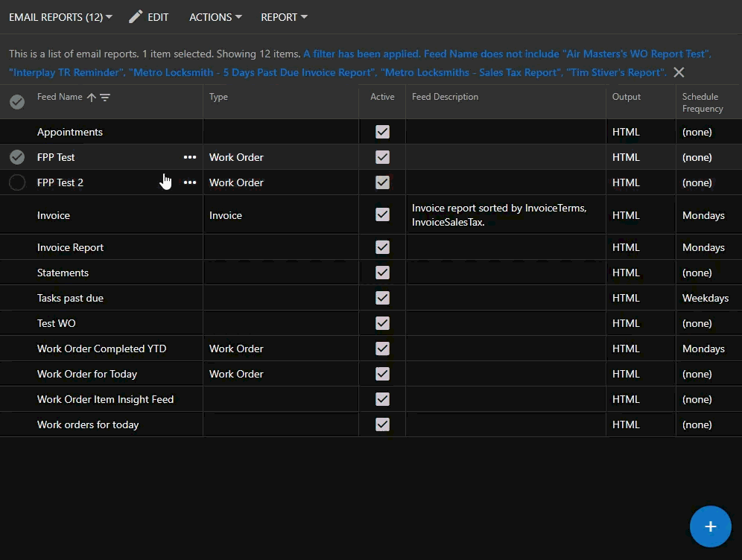
Task: Toggle Active for Work Order Item Insight Feed
Action: click(382, 399)
